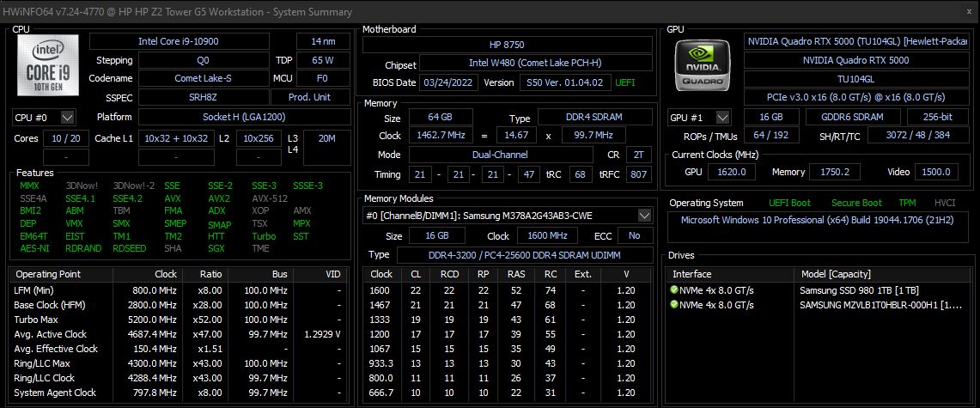Click the PCIe v3.0 x16 bus field
The image size is (980, 408).
pos(856,97)
